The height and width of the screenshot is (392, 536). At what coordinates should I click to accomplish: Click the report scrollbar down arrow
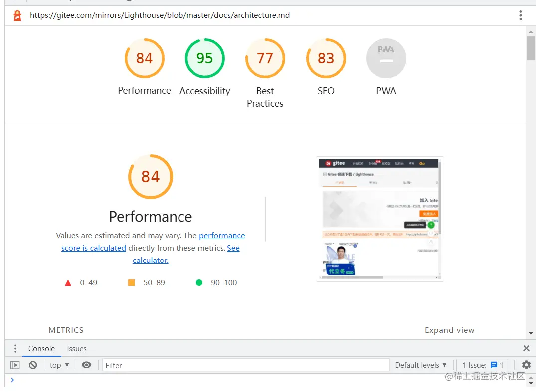(x=531, y=334)
